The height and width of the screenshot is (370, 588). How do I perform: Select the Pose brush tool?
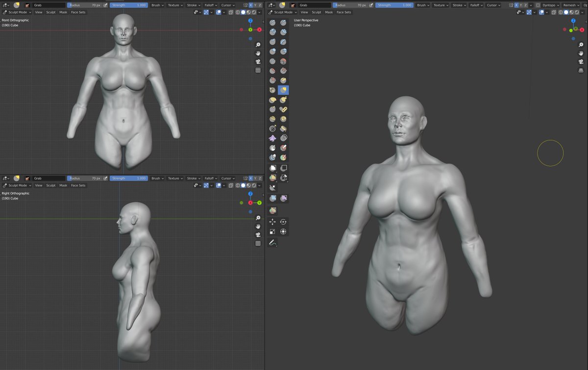click(x=283, y=109)
